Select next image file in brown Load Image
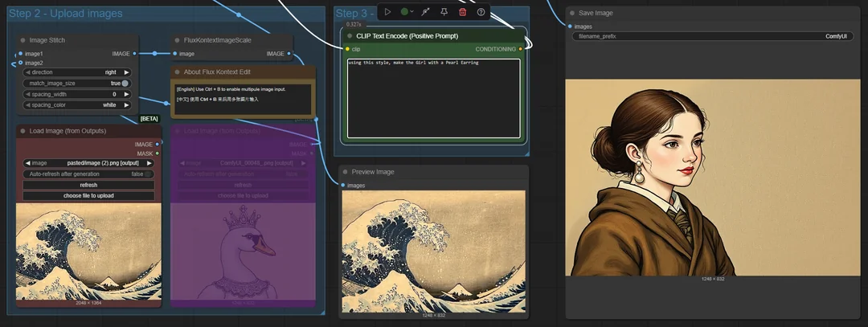The height and width of the screenshot is (327, 868). pos(149,163)
